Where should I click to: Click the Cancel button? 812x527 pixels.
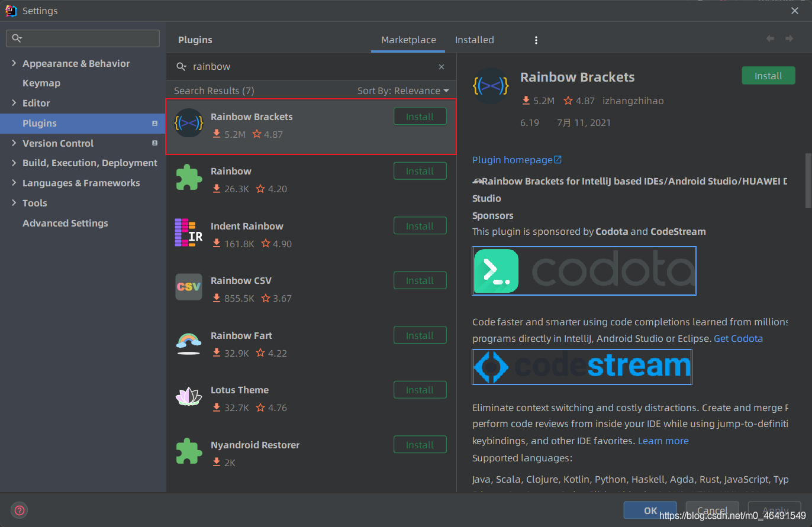coord(712,510)
